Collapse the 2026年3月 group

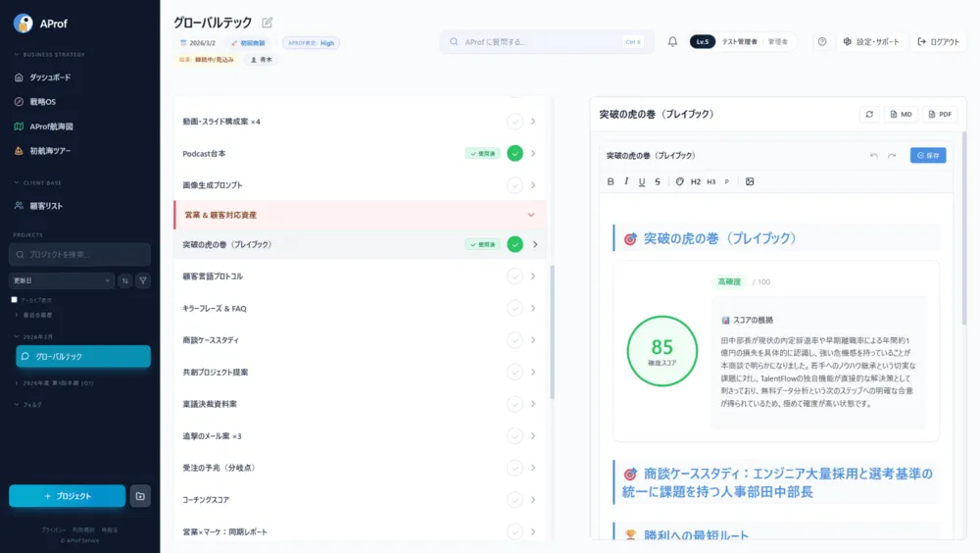[x=34, y=337]
